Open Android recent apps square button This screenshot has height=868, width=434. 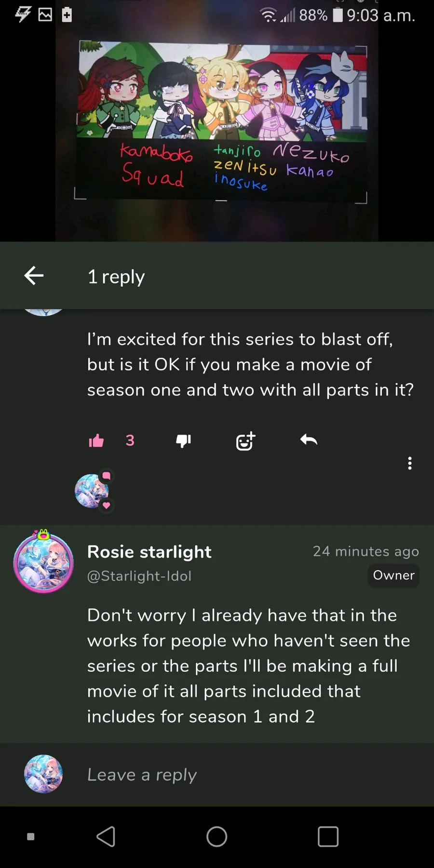pos(328,837)
